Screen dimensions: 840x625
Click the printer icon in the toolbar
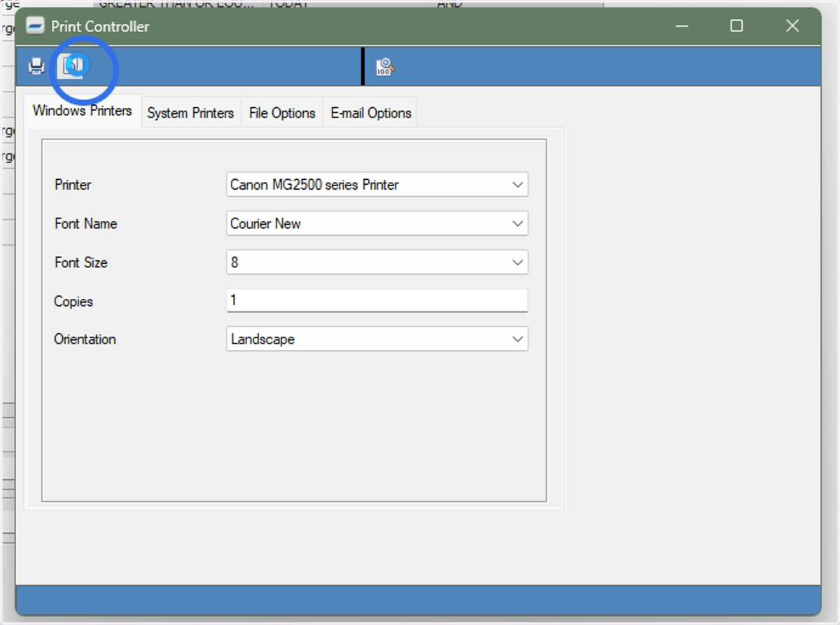[36, 66]
